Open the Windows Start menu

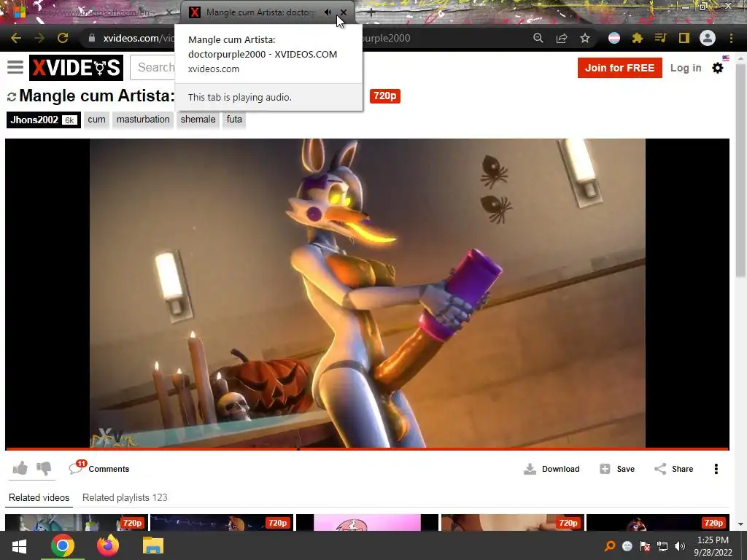[x=19, y=545]
